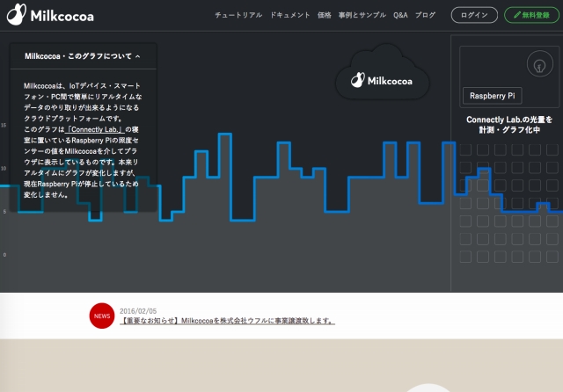The height and width of the screenshot is (392, 563).
Task: Select the Raspberry Pi label box
Action: (493, 96)
